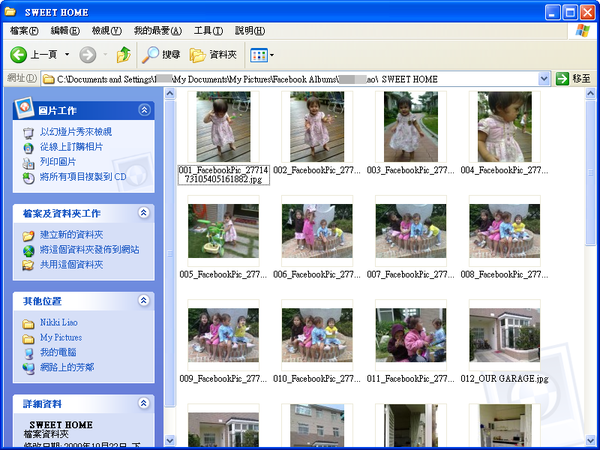Open the 檔案(F) menu
Screen dimensions: 600x450
(x=24, y=31)
